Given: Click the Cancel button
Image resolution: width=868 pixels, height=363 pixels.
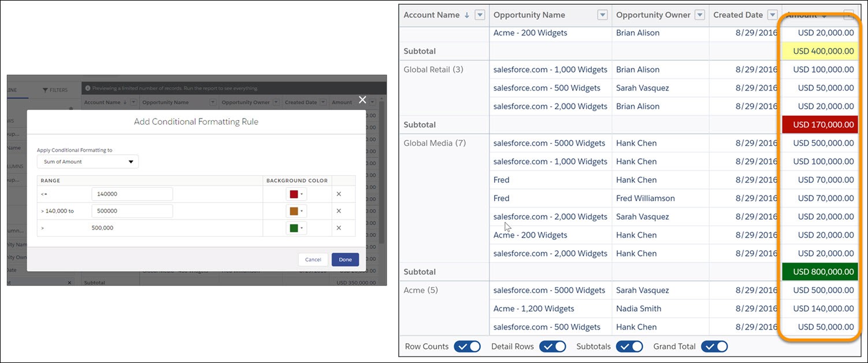Looking at the screenshot, I should (x=313, y=260).
